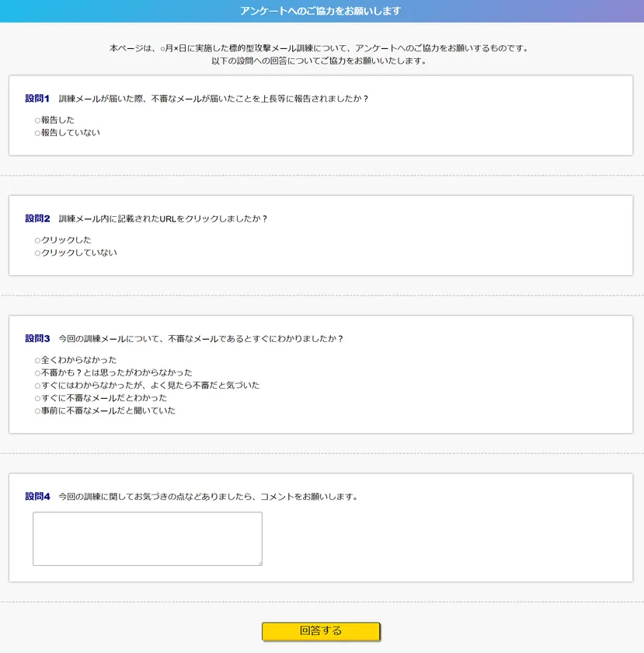Viewport: 644px width, 653px height.
Task: Select 全くわからなかった option
Action: 37,361
